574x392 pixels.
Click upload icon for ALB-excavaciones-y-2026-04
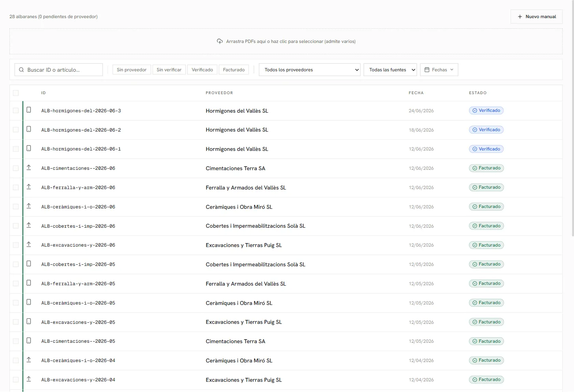click(x=29, y=379)
